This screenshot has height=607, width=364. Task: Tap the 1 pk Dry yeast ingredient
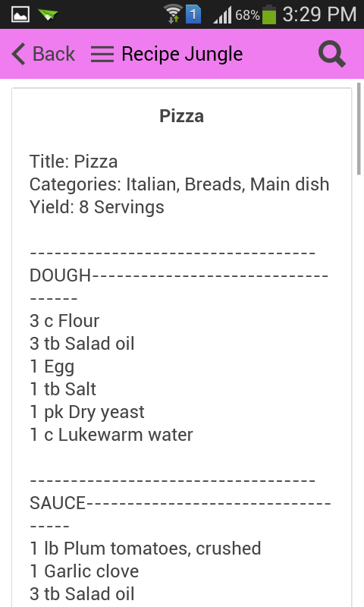[87, 412]
